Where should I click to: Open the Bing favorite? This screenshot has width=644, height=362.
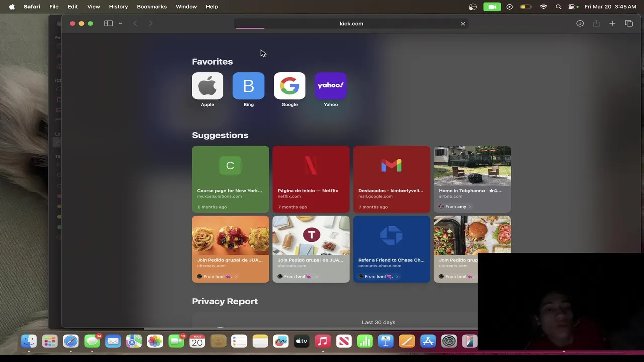pyautogui.click(x=249, y=85)
